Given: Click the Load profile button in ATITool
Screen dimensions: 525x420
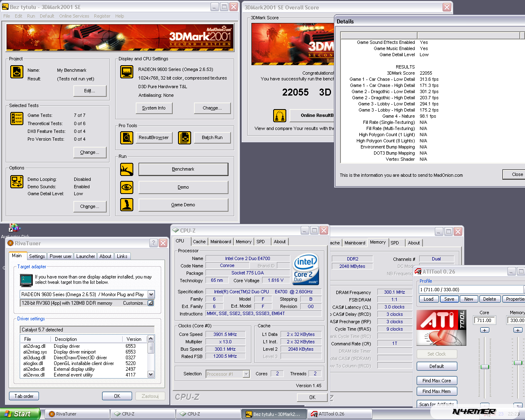Looking at the screenshot, I should (429, 299).
